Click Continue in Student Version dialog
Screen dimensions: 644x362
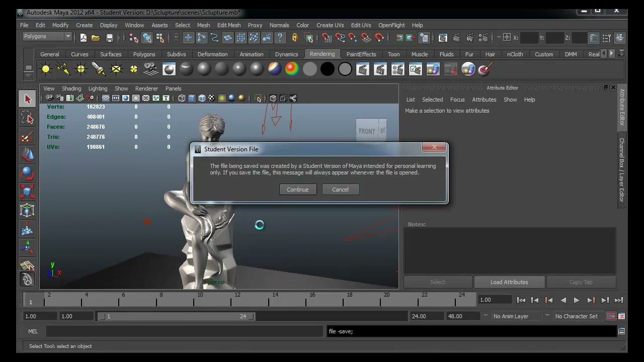[297, 190]
